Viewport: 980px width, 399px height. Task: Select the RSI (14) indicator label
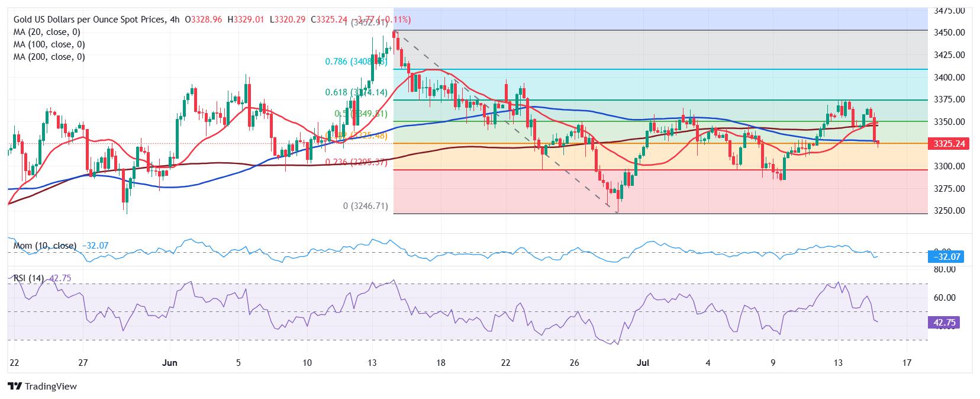tap(29, 278)
